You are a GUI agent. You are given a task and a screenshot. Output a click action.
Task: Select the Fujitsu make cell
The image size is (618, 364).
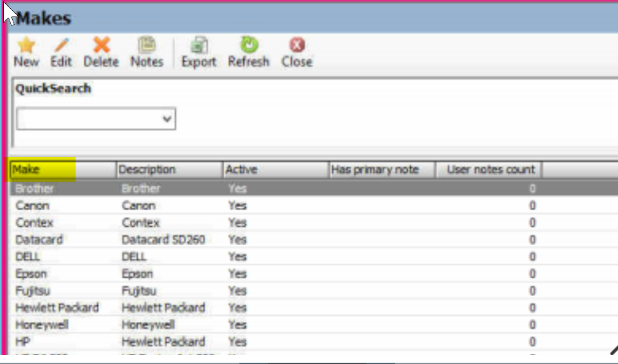pyautogui.click(x=33, y=291)
